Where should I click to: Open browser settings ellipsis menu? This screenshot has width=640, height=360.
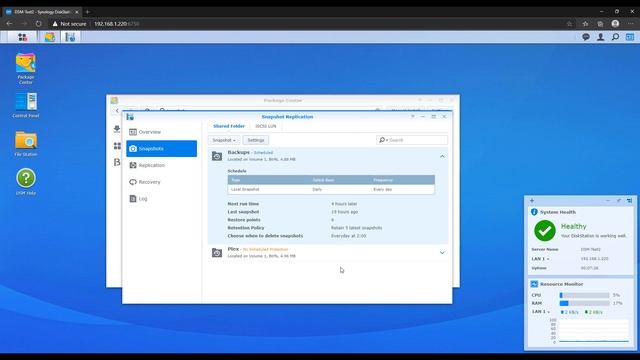630,24
